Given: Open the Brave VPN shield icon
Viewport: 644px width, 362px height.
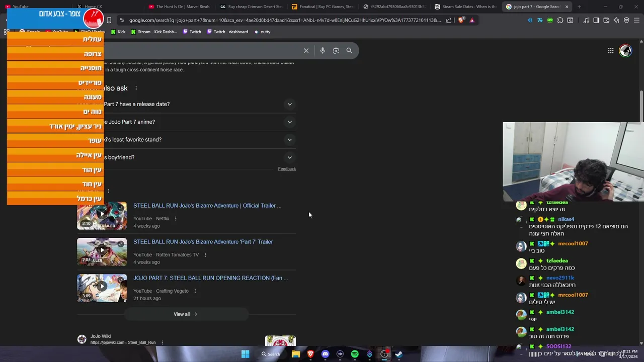Looking at the screenshot, I should [x=626, y=20].
